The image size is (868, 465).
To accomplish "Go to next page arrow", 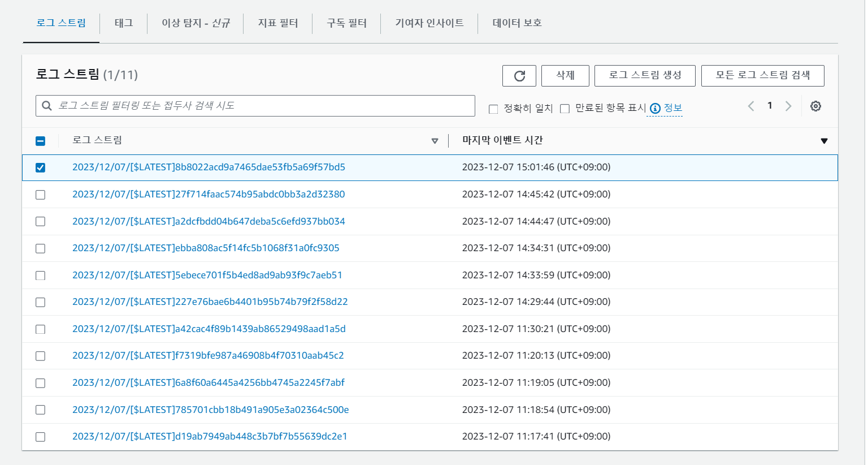I will (x=788, y=106).
